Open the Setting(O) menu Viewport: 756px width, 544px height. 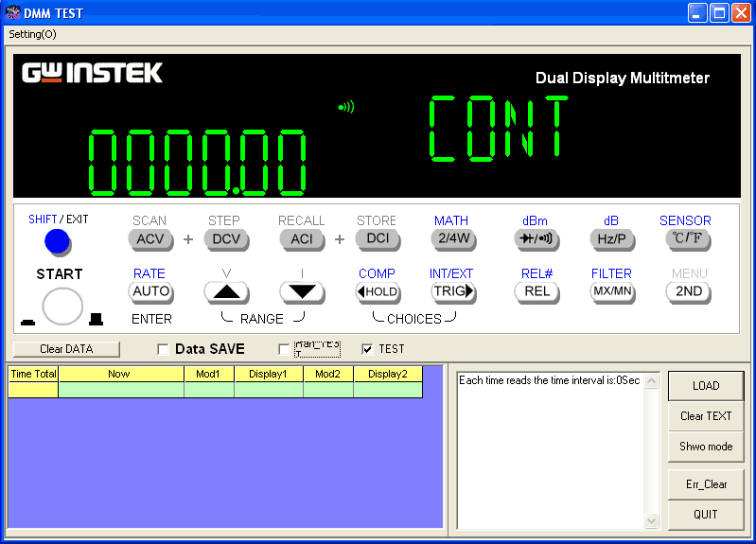[33, 34]
